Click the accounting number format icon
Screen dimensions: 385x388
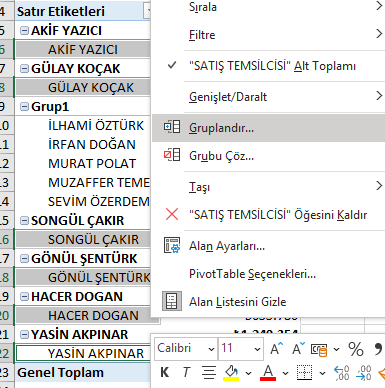pos(319,349)
